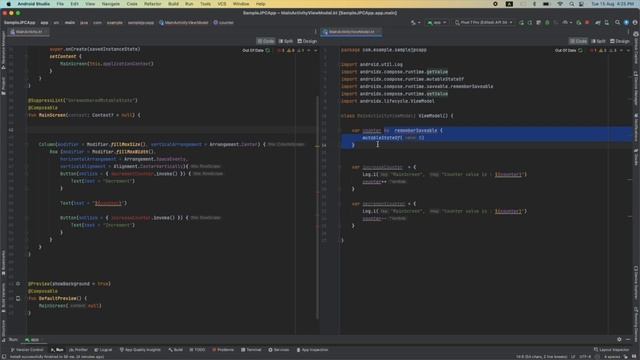The image size is (640, 360).
Task: Change UTF-8 file encoding in status bar
Action: (x=585, y=357)
